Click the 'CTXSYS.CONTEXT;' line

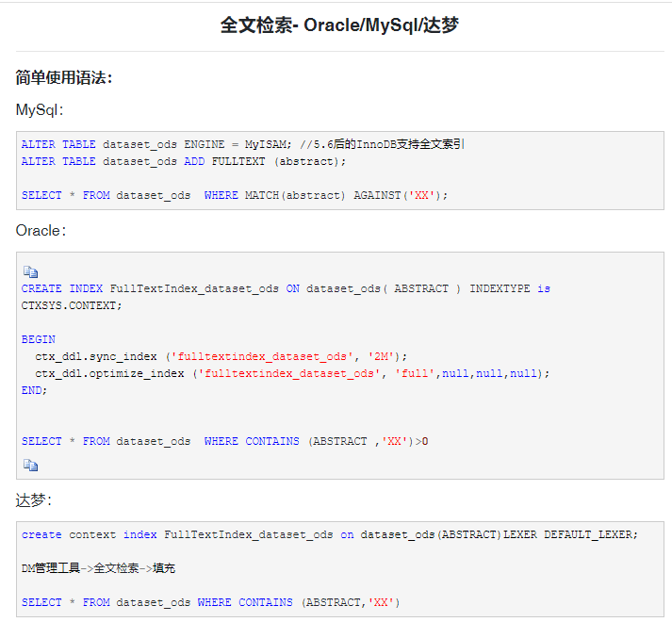coord(72,305)
